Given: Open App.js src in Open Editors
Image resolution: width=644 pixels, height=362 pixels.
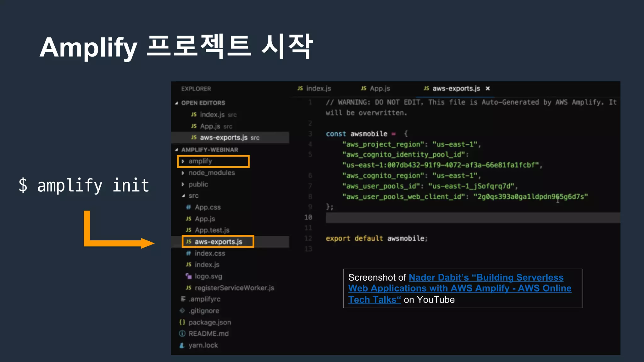Looking at the screenshot, I should coord(212,126).
